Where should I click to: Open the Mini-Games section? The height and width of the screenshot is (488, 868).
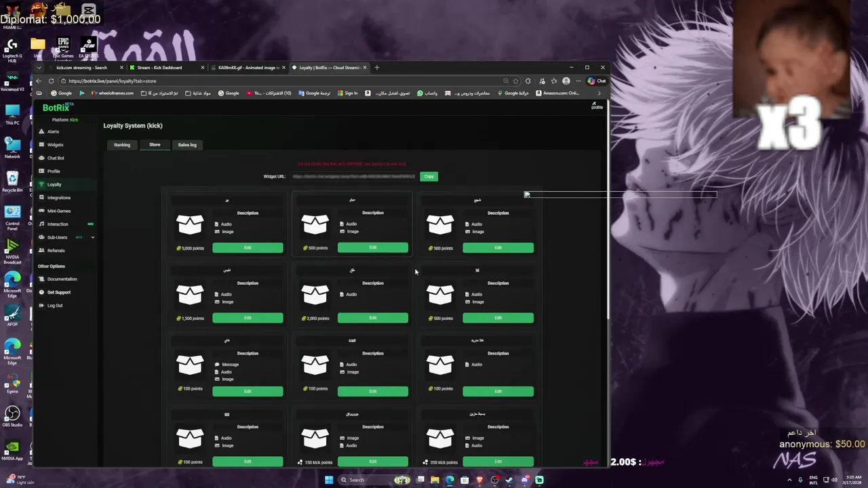click(58, 211)
